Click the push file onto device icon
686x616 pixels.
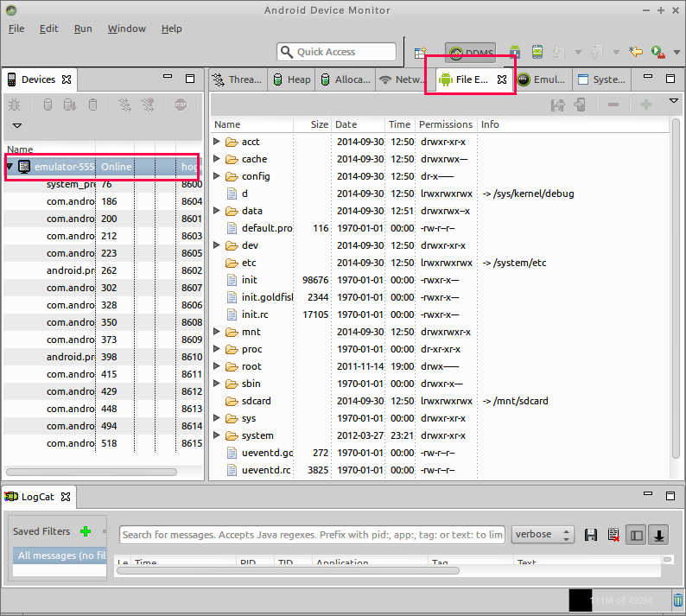[x=580, y=105]
